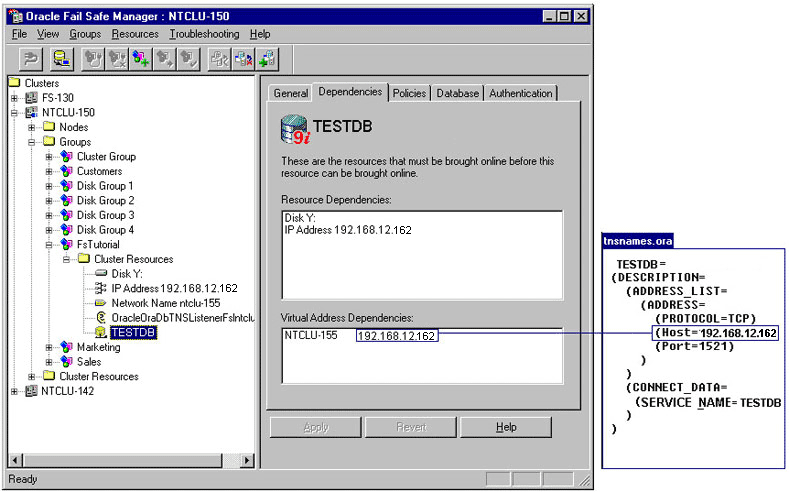
Task: Click the Disk Y: drive icon
Action: (x=101, y=273)
